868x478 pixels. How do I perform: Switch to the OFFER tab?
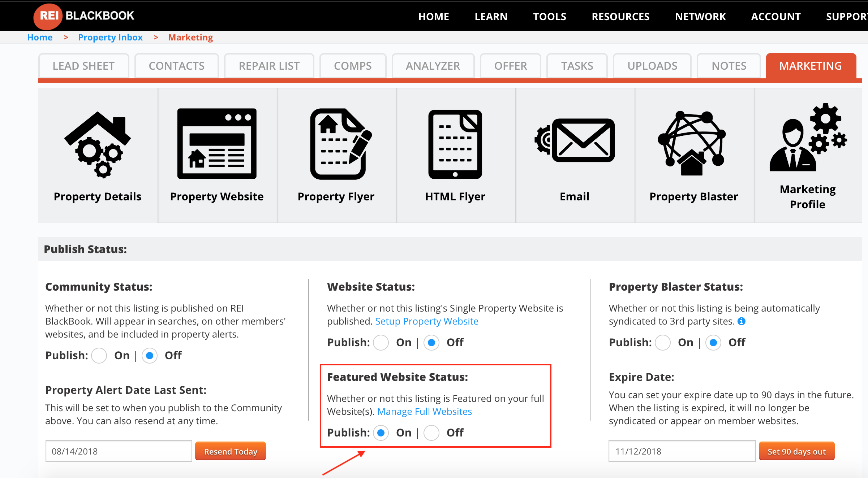pyautogui.click(x=511, y=66)
